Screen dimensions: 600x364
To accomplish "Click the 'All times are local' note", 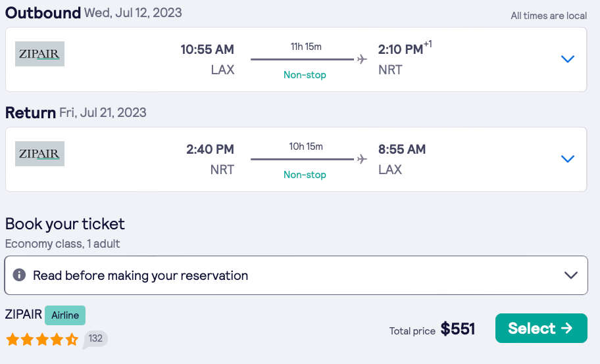I will click(549, 16).
